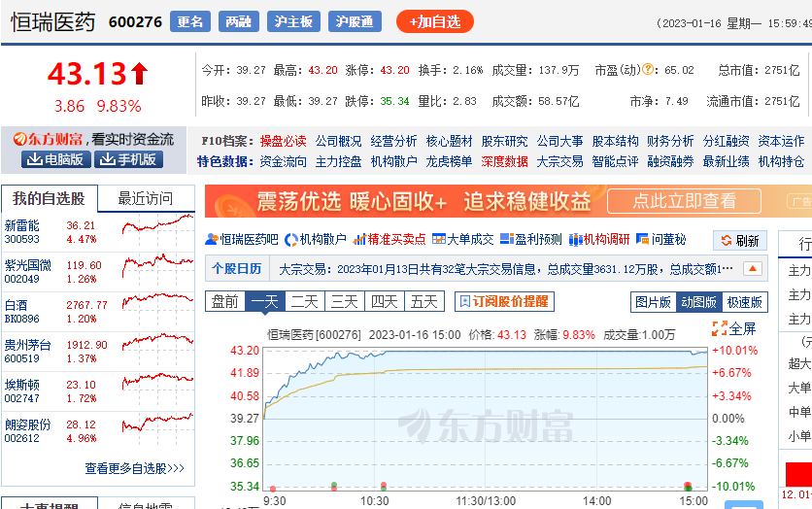The image size is (812, 509).
Task: Click 紫光国微 in watchlist
Action: point(28,265)
